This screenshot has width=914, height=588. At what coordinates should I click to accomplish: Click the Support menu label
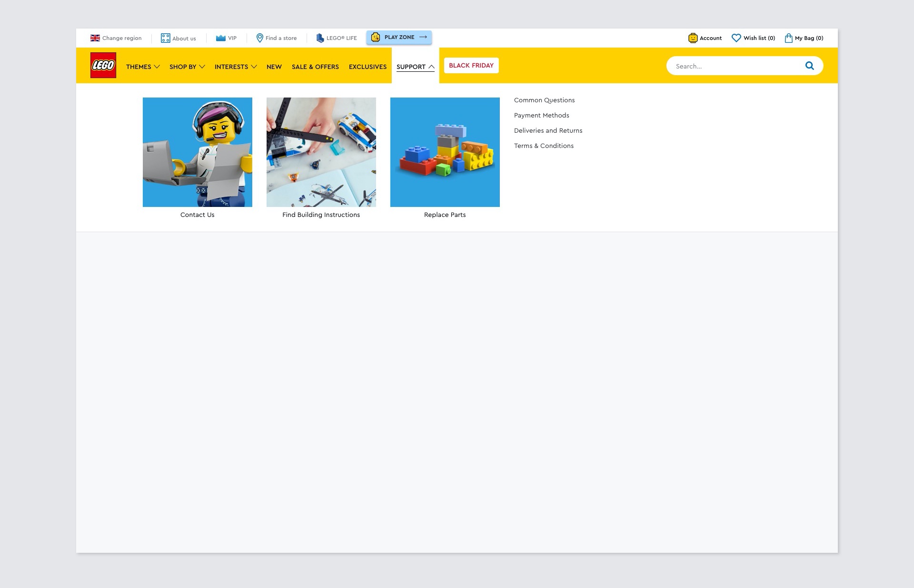pos(411,67)
